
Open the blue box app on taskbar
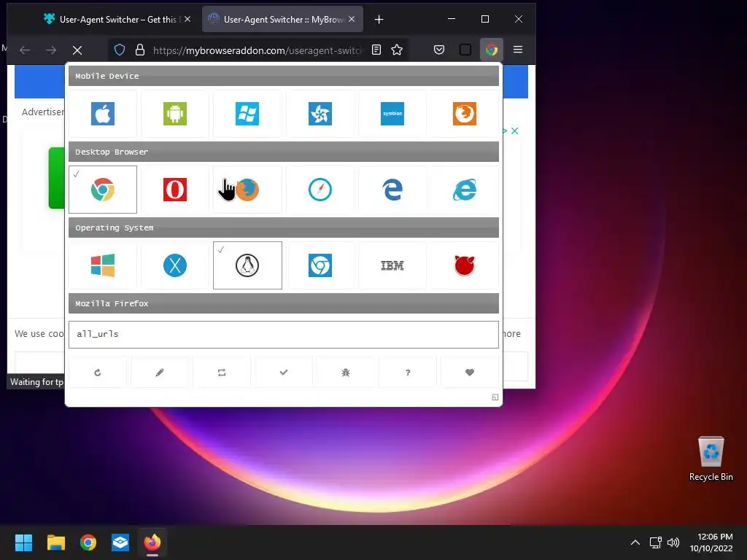tap(120, 542)
